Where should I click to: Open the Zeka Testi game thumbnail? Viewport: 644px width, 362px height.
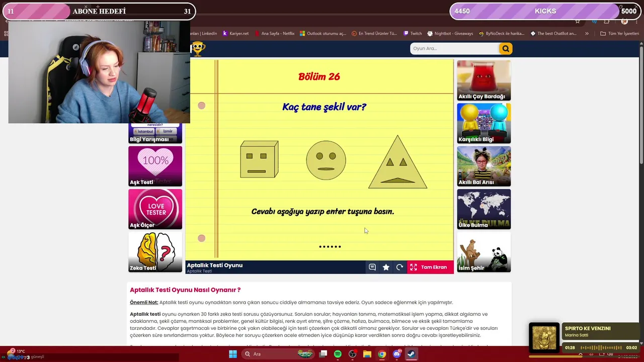tap(155, 252)
